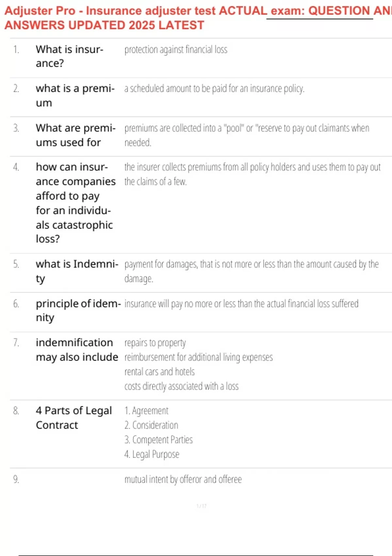Click the "payment for damages" definition

251,271
